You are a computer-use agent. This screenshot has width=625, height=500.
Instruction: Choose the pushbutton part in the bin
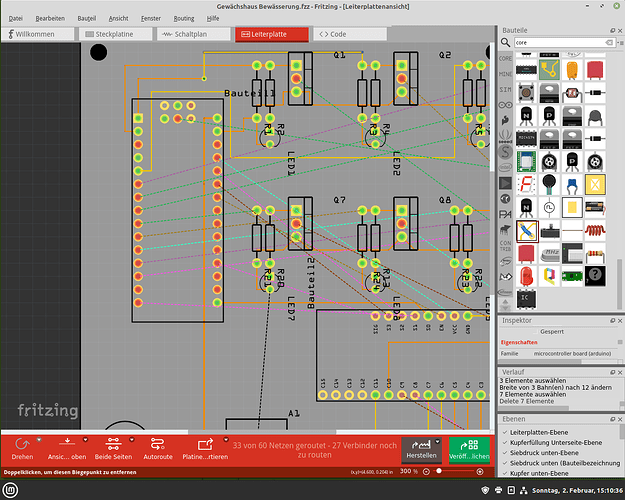(x=526, y=93)
